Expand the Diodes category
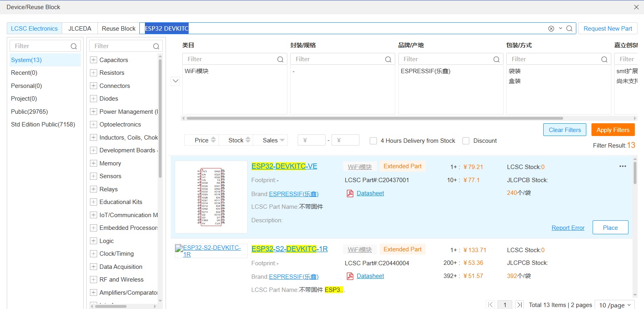Viewport: 644px width, 309px height. 94,99
